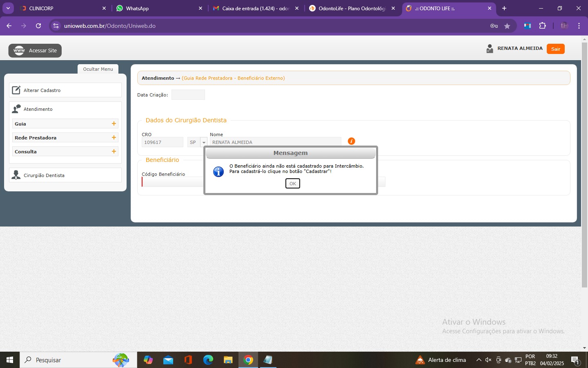Click the Acessar Site button

pos(35,50)
